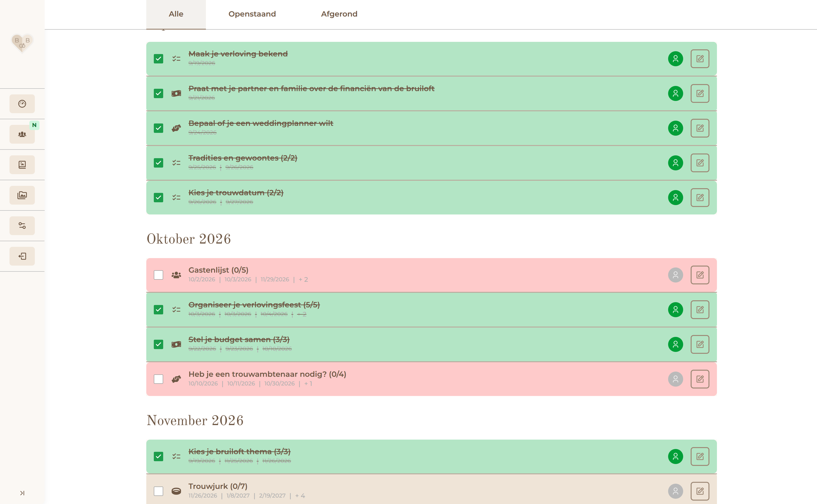Check the 'Trouwjurk (0/7)' checkbox
This screenshot has height=504, width=817.
(158, 491)
